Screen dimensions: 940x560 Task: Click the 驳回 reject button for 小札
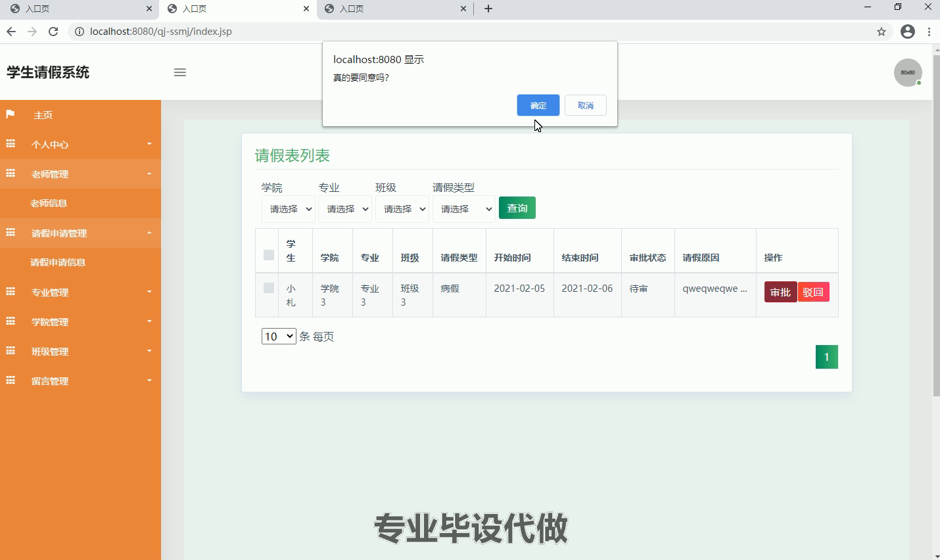(813, 292)
